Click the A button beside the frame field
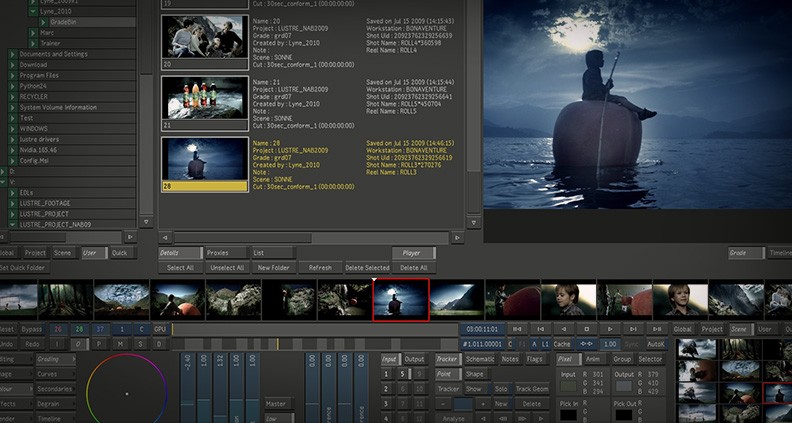 click(534, 344)
